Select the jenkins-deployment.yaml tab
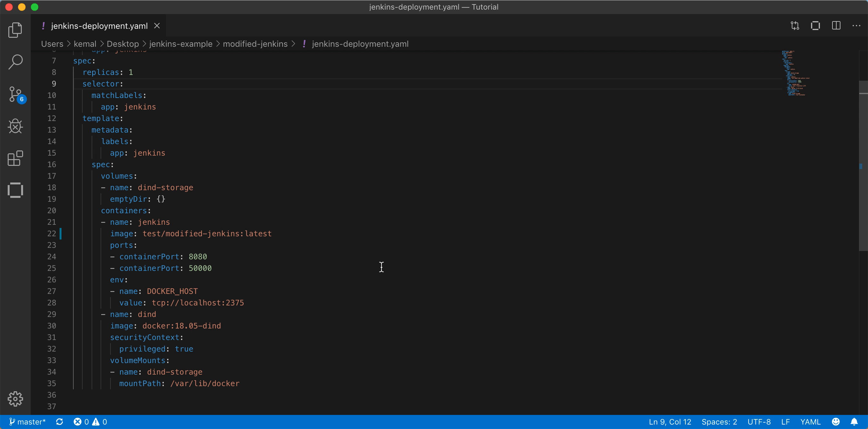Image resolution: width=868 pixels, height=429 pixels. click(99, 25)
